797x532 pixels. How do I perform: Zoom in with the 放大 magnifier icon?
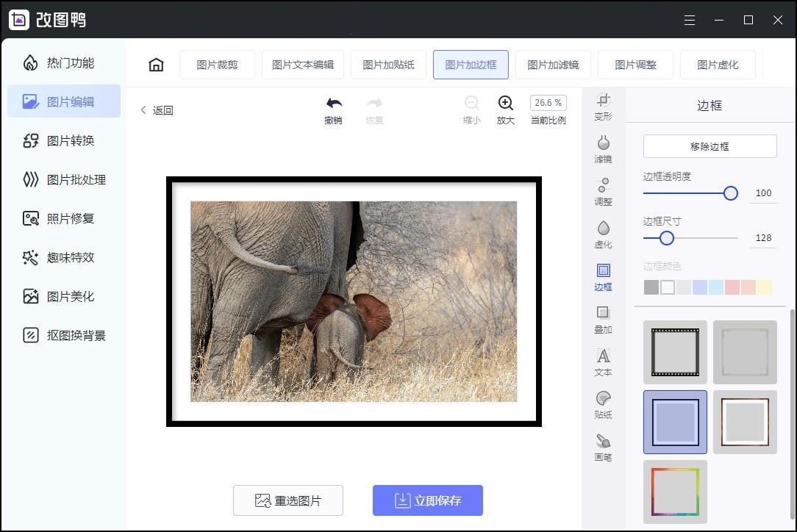(505, 104)
